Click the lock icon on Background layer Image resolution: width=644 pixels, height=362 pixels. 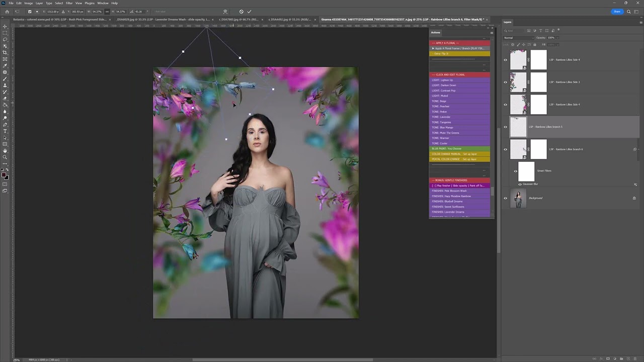coord(634,198)
